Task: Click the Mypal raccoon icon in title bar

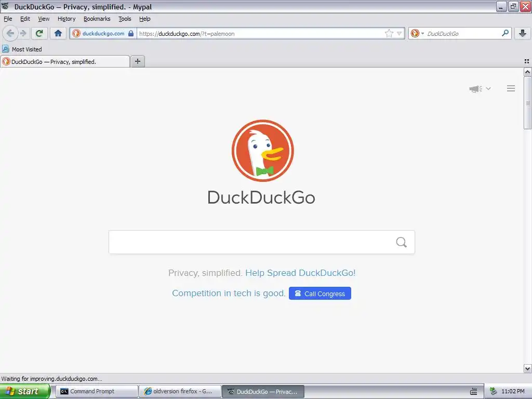Action: click(5, 6)
